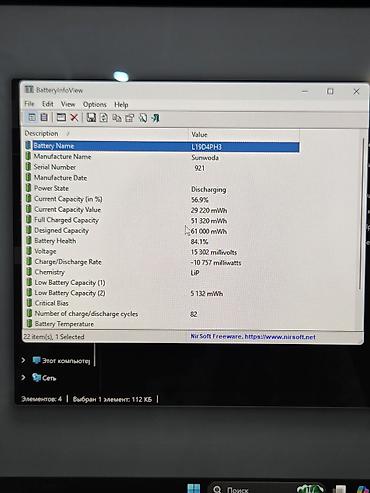Click the Explorer status 'Элементов: 4'
Image resolution: width=370 pixels, height=493 pixels.
click(41, 399)
